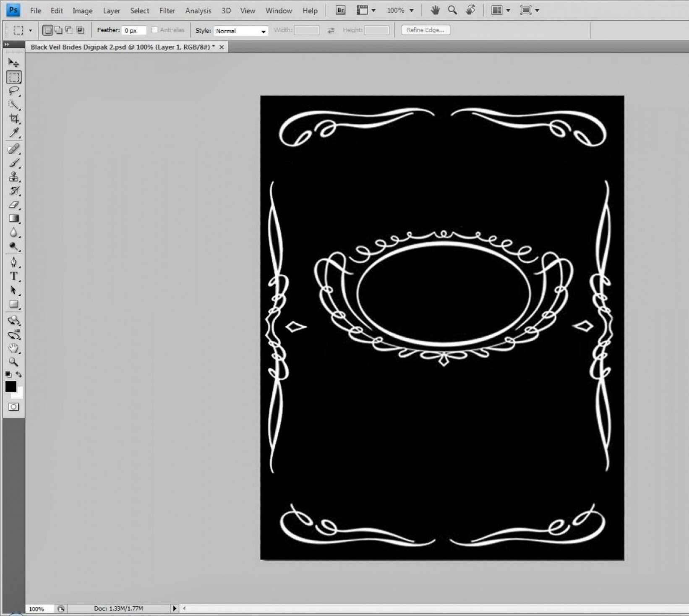Select the Horizontal Type tool

13,276
